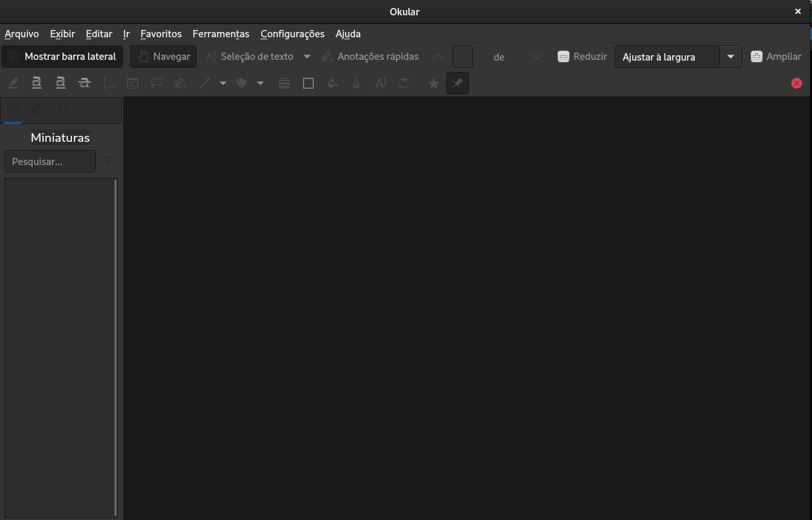Select the Stamp annotation tool
Screen dimensions: 812x520
pos(242,83)
